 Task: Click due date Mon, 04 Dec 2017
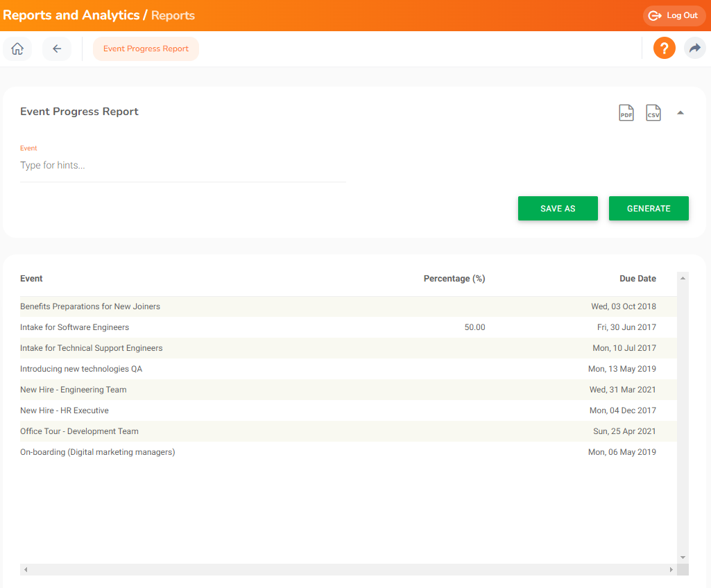623,410
